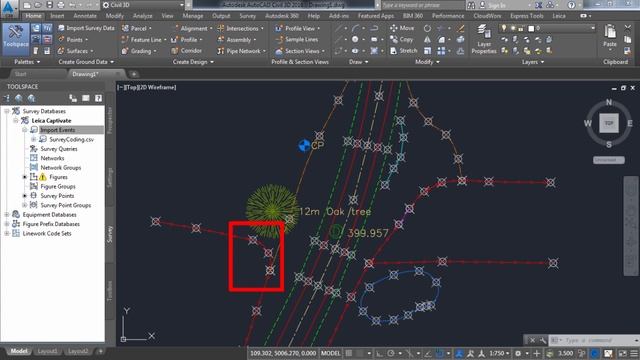Switch to the Prospector toolspace tab
The image size is (640, 360).
pyautogui.click(x=110, y=120)
